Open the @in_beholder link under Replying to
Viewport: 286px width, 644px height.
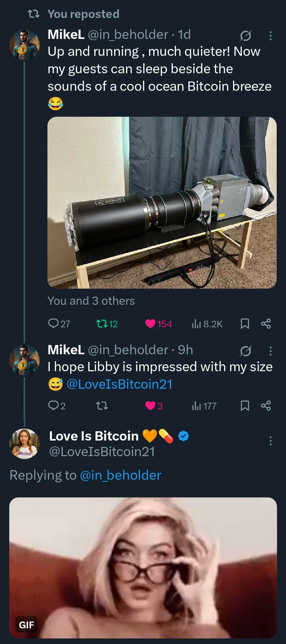click(120, 475)
